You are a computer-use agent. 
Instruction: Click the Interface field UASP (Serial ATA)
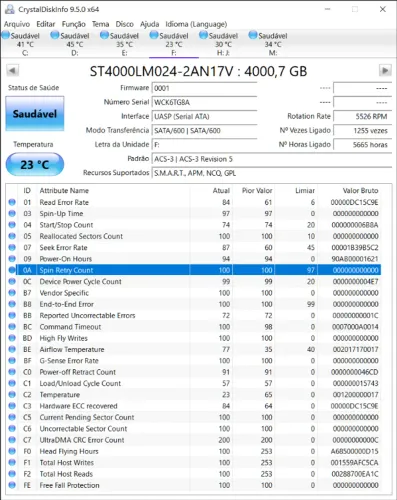pyautogui.click(x=204, y=116)
